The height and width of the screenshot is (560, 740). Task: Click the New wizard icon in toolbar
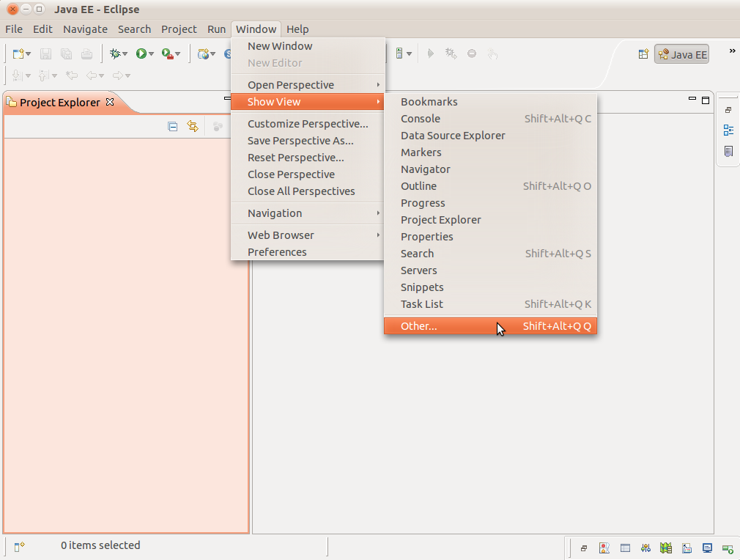(x=18, y=54)
